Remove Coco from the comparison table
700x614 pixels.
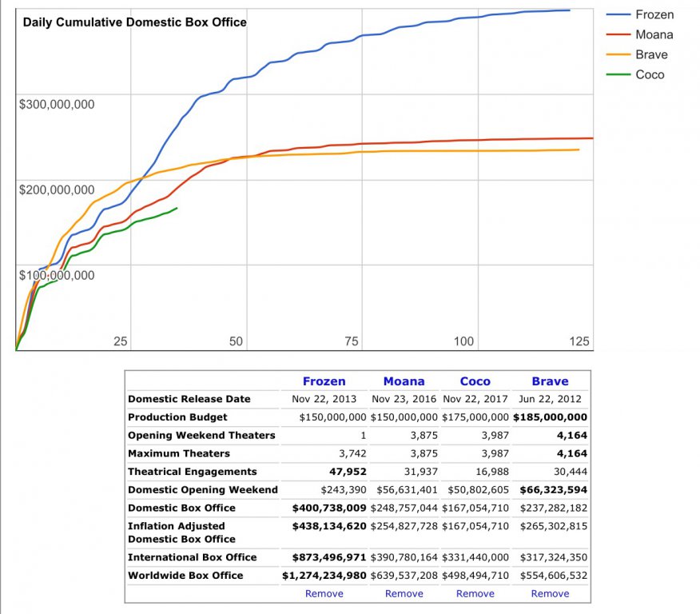coord(475,594)
